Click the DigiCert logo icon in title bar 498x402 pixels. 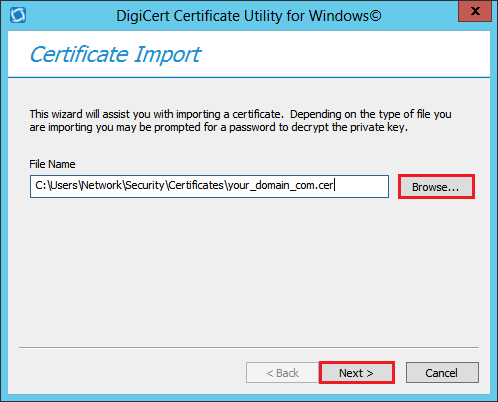point(18,15)
